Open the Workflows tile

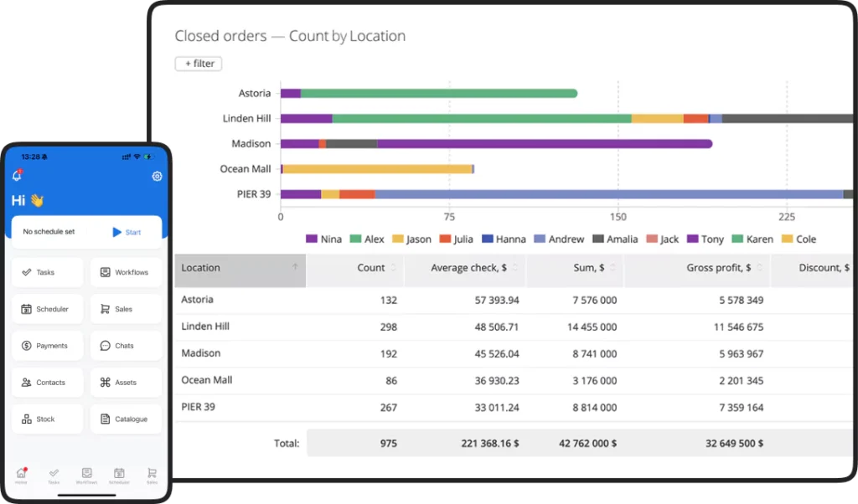126,272
